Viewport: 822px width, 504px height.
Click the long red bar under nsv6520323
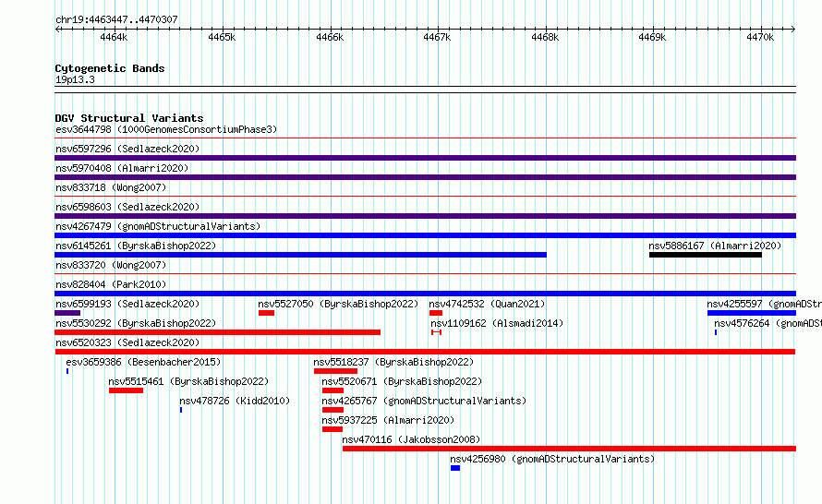425,352
